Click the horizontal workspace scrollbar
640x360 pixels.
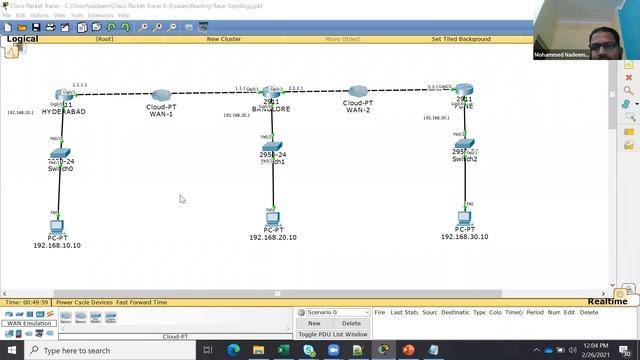click(x=278, y=293)
